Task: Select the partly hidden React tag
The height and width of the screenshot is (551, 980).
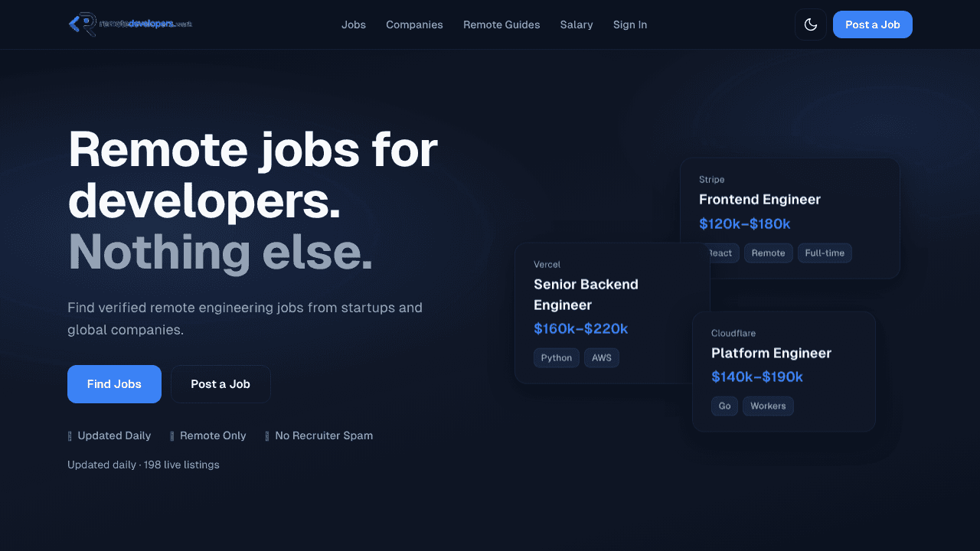Action: tap(724, 253)
